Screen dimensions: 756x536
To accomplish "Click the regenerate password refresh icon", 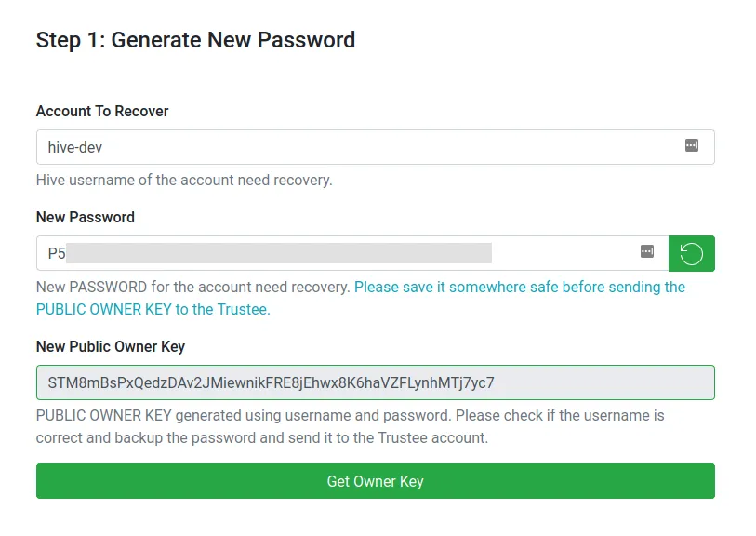I will click(x=691, y=253).
